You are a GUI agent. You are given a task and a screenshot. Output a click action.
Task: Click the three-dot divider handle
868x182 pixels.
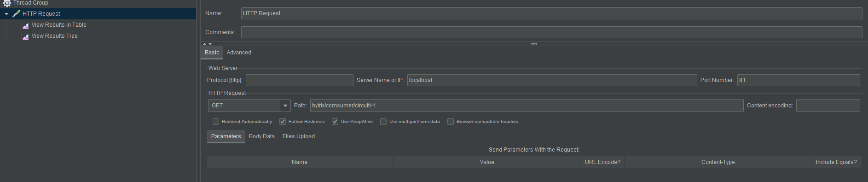pos(534,44)
